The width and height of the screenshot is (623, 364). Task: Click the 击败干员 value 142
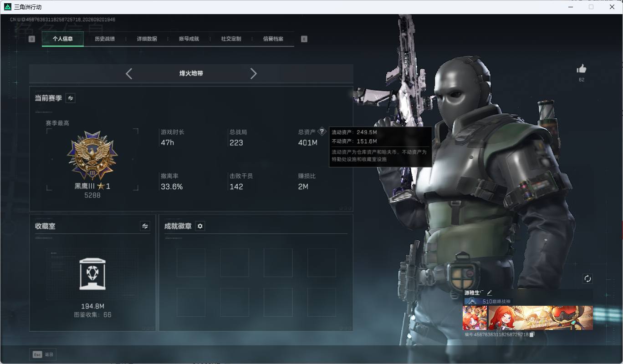tap(236, 187)
